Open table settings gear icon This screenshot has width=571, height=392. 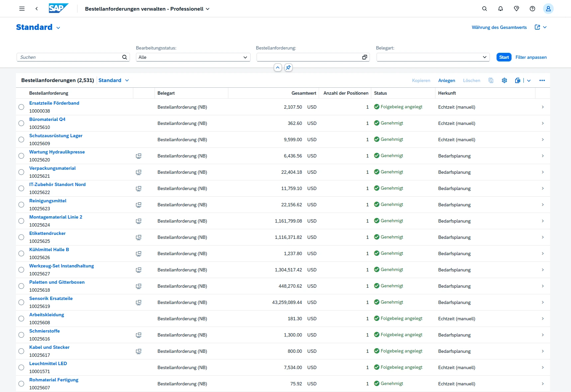click(505, 80)
